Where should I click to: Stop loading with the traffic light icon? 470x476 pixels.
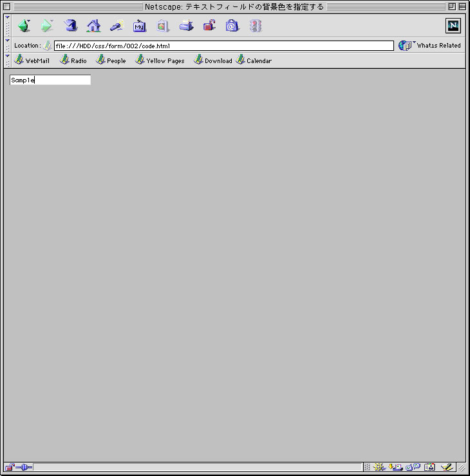256,26
